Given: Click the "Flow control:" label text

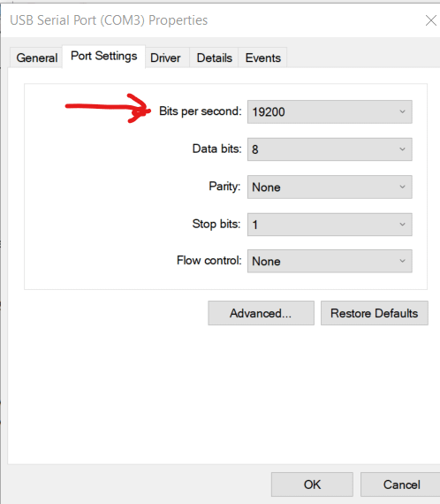Looking at the screenshot, I should (x=209, y=260).
